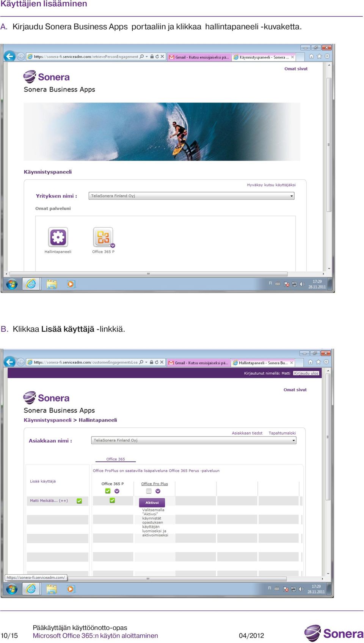Toggle the checkbox beside Matti Meikälä... user
This screenshot has width=364, height=643.
click(x=79, y=501)
